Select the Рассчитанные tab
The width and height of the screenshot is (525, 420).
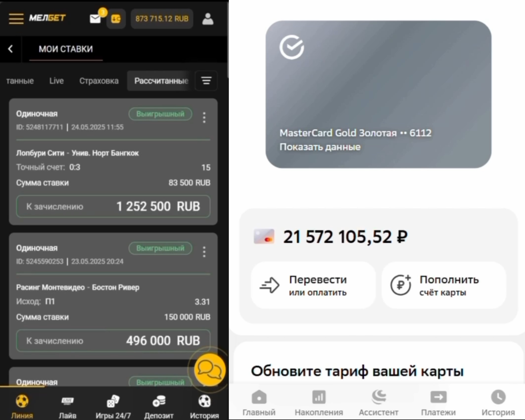click(x=161, y=81)
